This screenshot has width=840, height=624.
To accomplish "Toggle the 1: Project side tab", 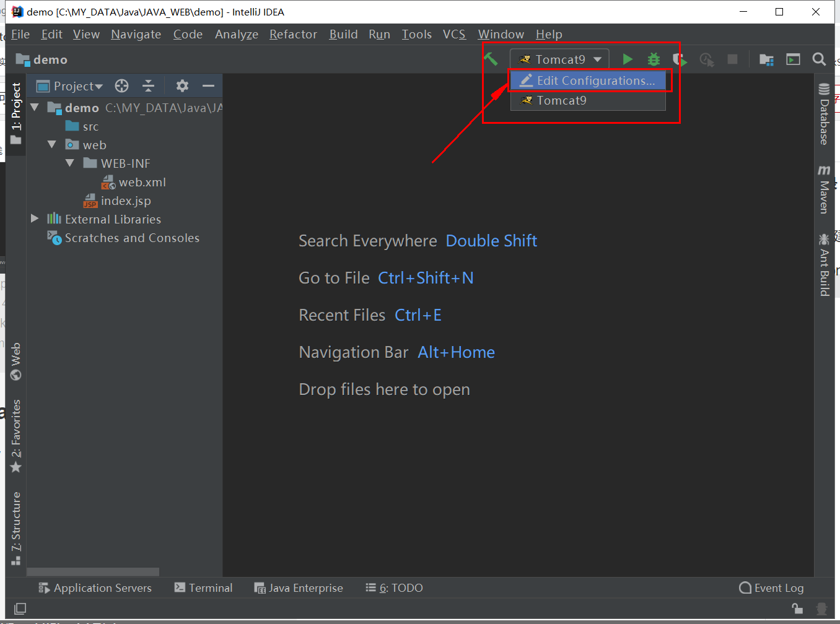I will (16, 113).
